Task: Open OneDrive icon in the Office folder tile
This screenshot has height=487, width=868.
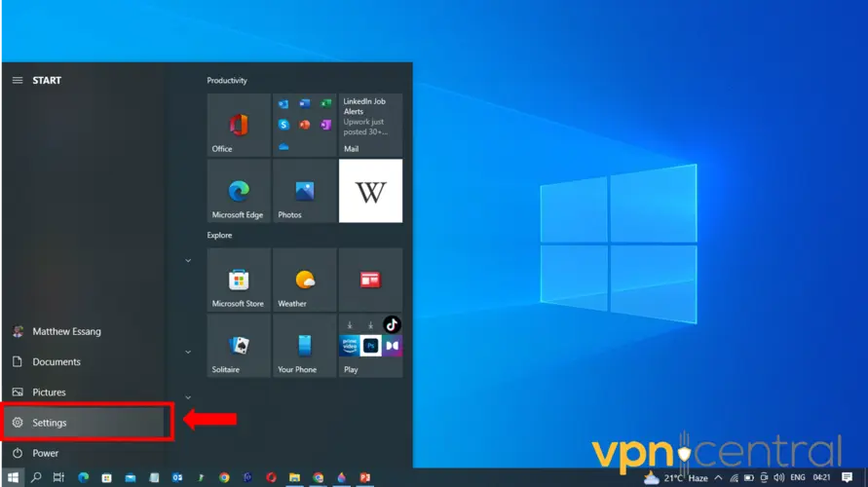Action: tap(283, 147)
